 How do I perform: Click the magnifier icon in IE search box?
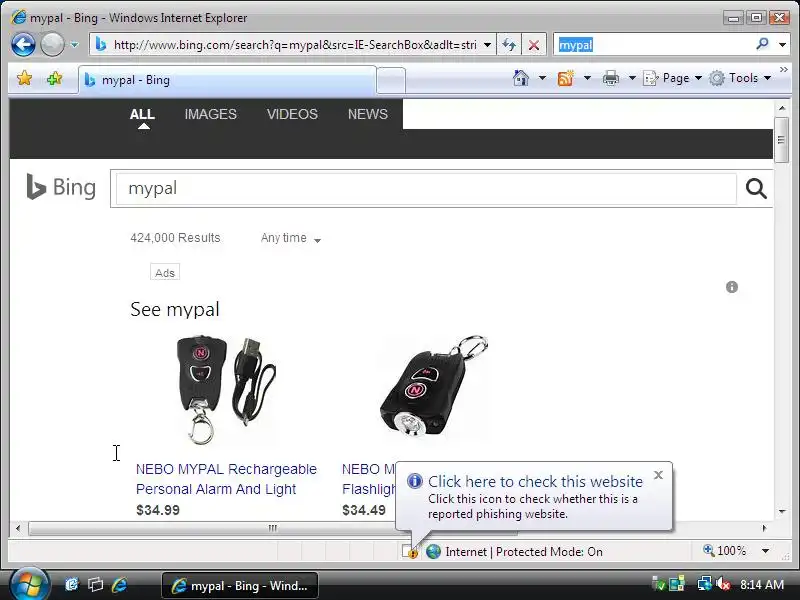pos(762,44)
